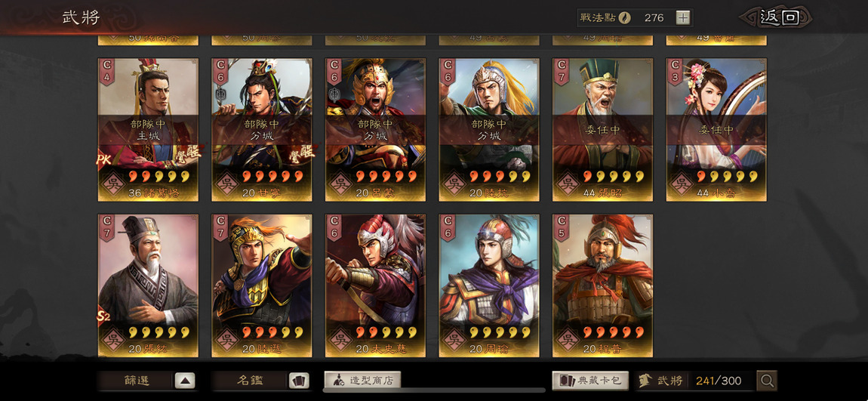The image size is (868, 401).
Task: Click the 典藏卡包 card pack button
Action: [x=590, y=381]
